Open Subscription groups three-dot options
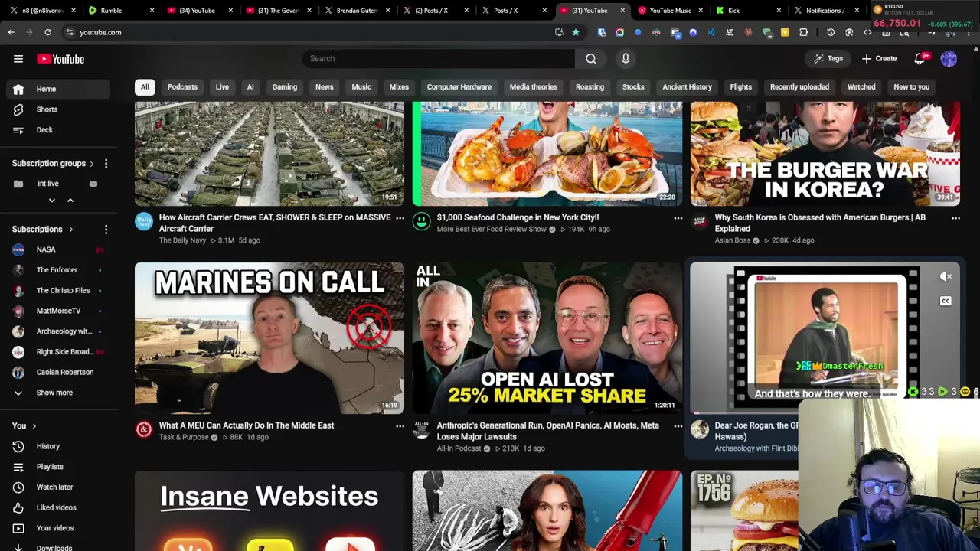The width and height of the screenshot is (980, 551). pyautogui.click(x=106, y=164)
